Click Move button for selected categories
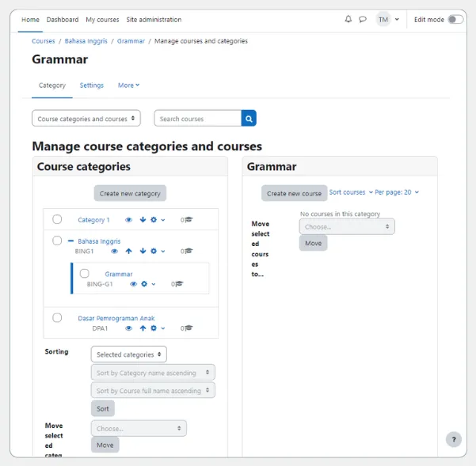 coord(105,445)
